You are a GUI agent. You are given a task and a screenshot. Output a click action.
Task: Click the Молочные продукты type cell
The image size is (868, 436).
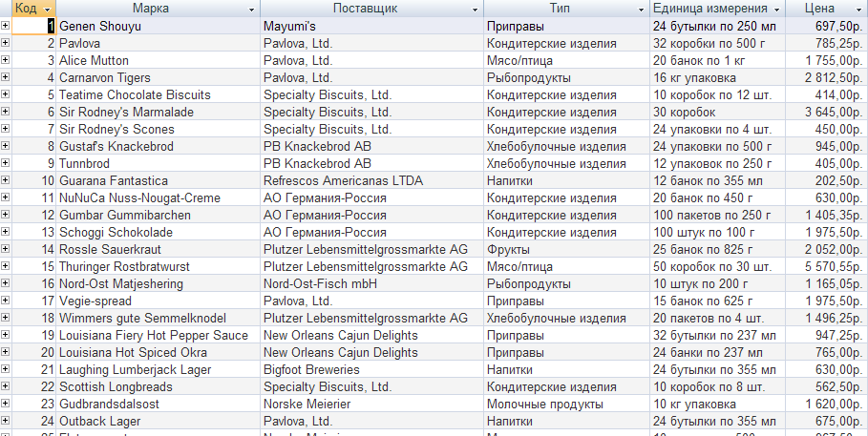point(566,404)
